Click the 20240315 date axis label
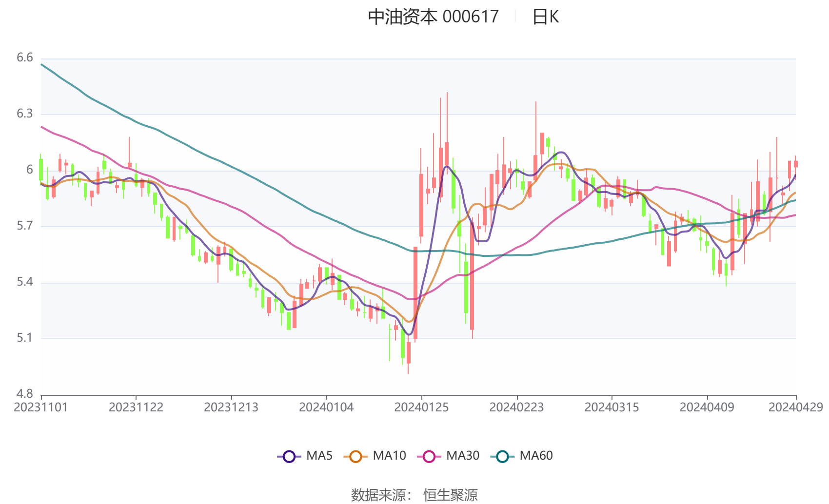The width and height of the screenshot is (829, 504). pos(612,407)
